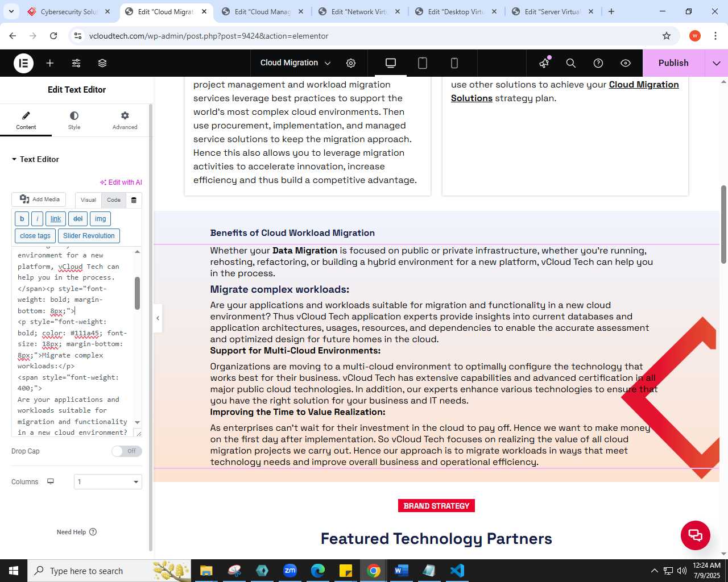The height and width of the screenshot is (582, 728).
Task: Switch to desktop preview mode
Action: coord(391,63)
